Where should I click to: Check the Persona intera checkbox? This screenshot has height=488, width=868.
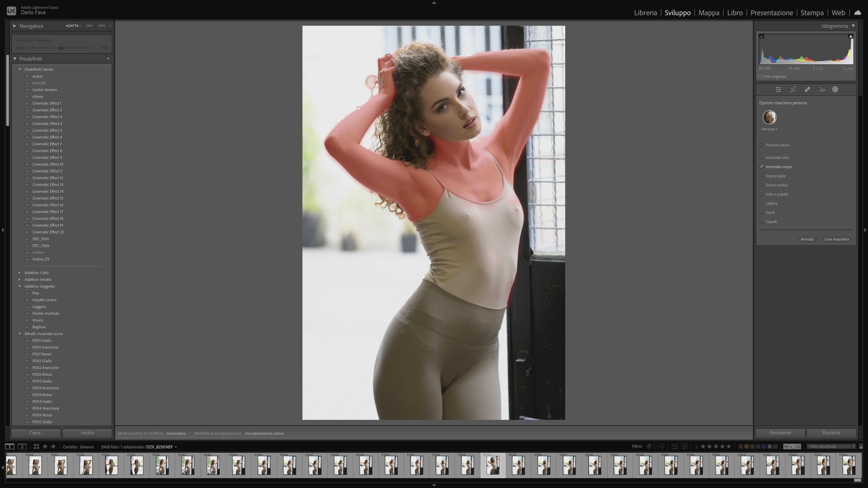click(x=761, y=145)
